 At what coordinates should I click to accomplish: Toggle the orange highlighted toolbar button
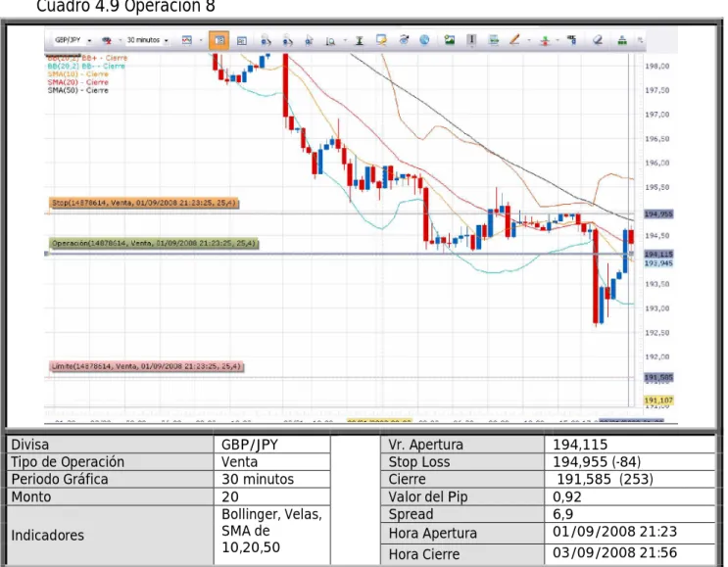(218, 40)
